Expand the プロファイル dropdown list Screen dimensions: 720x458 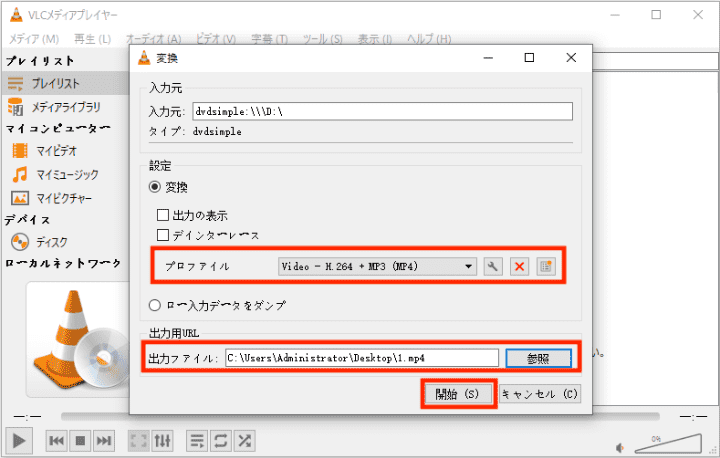(x=377, y=266)
